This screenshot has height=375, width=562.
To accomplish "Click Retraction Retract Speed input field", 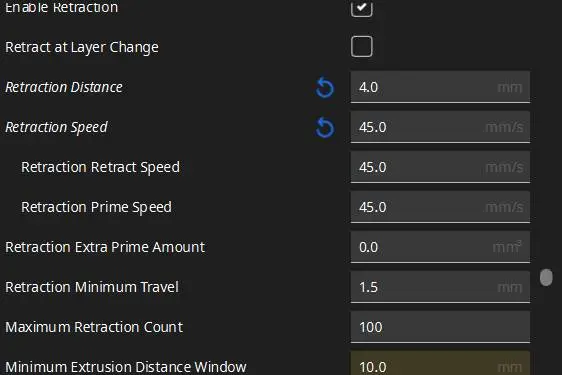I will tap(440, 167).
